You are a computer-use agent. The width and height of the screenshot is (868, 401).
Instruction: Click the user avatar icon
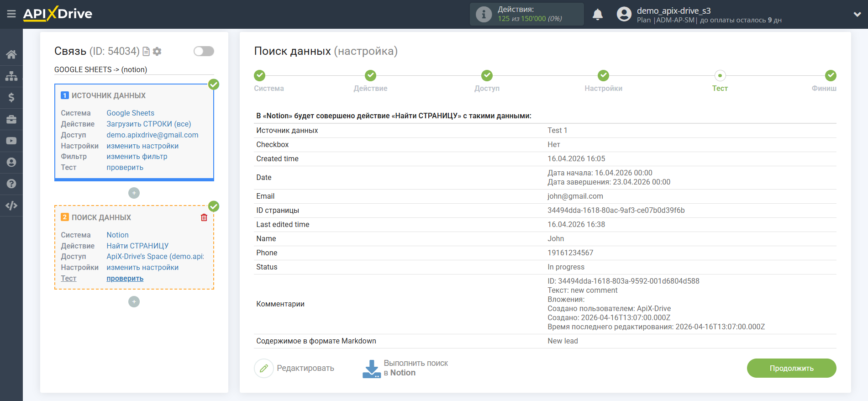[x=624, y=14]
